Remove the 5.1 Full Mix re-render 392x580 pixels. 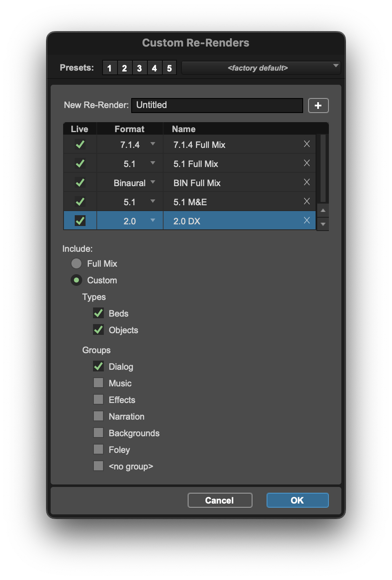click(x=306, y=163)
